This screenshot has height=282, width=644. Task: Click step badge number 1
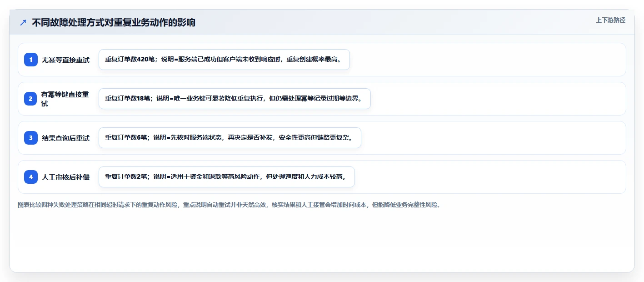(31, 60)
